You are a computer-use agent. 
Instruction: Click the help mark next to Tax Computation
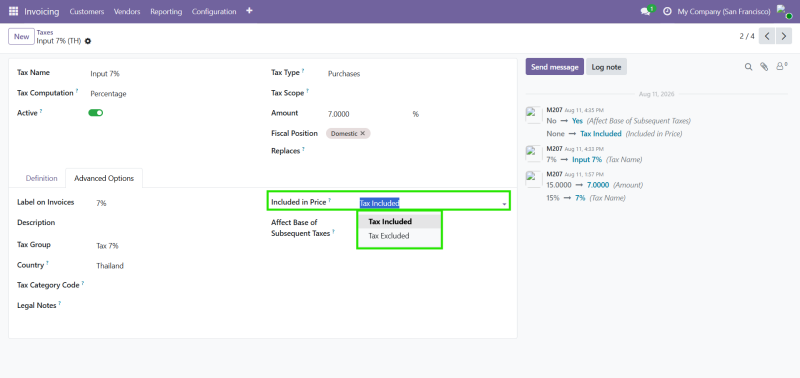(77, 91)
